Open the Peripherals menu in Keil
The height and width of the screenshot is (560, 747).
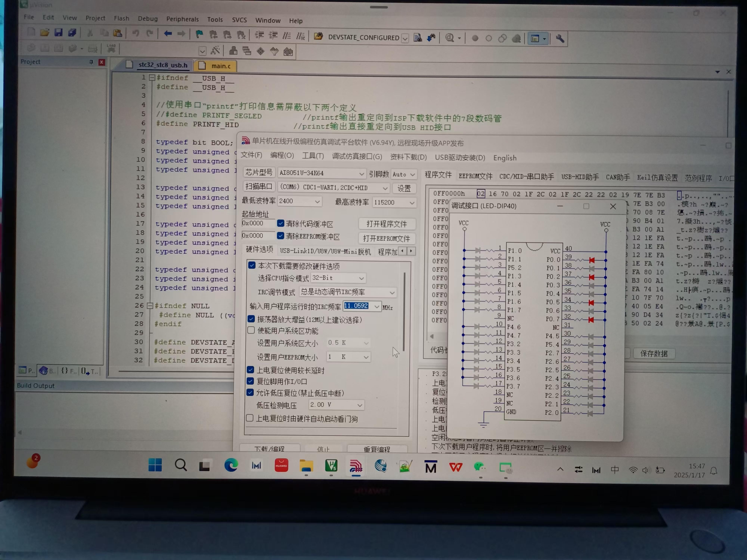coord(182,19)
